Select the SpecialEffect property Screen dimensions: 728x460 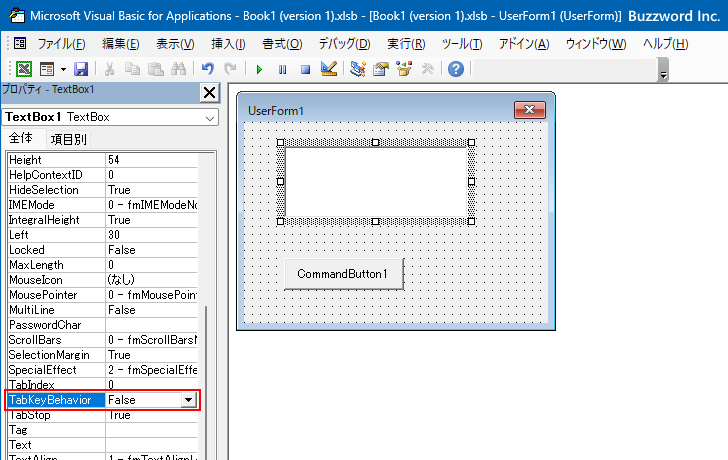click(x=57, y=370)
